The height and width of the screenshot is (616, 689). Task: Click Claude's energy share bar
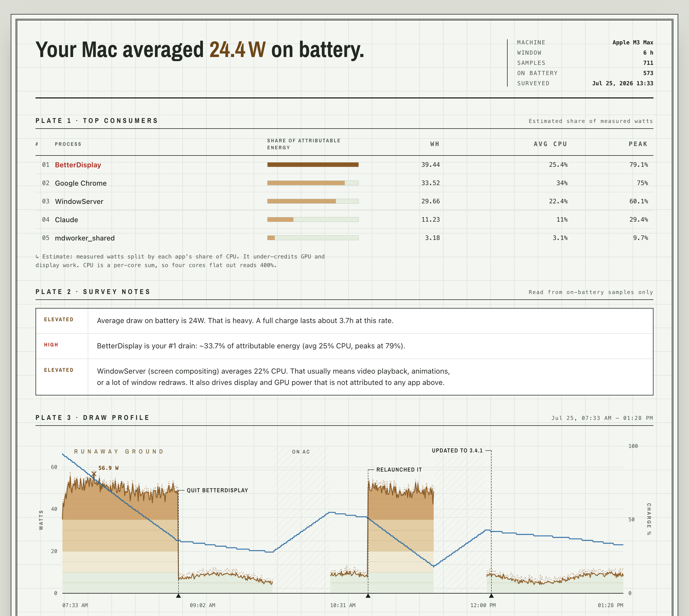pyautogui.click(x=313, y=220)
